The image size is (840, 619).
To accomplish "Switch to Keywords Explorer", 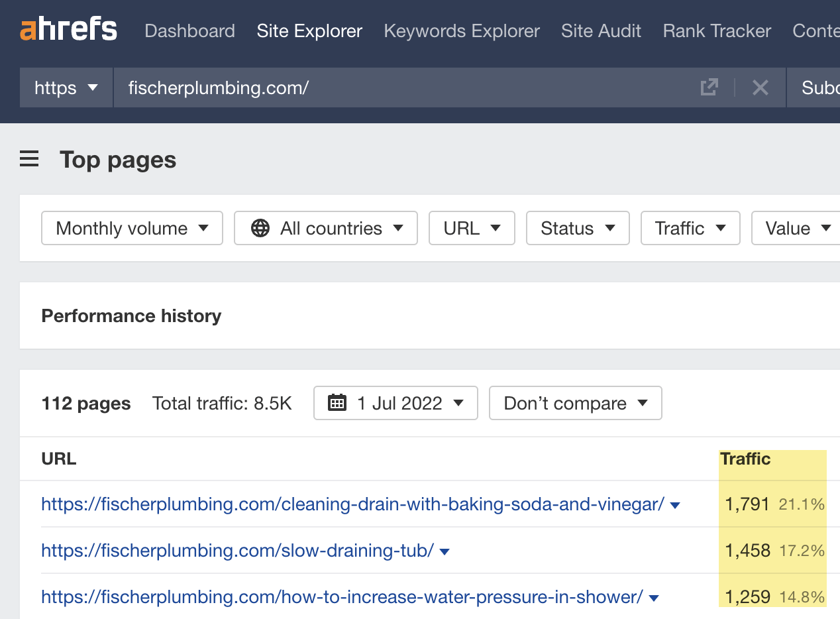I will [462, 30].
